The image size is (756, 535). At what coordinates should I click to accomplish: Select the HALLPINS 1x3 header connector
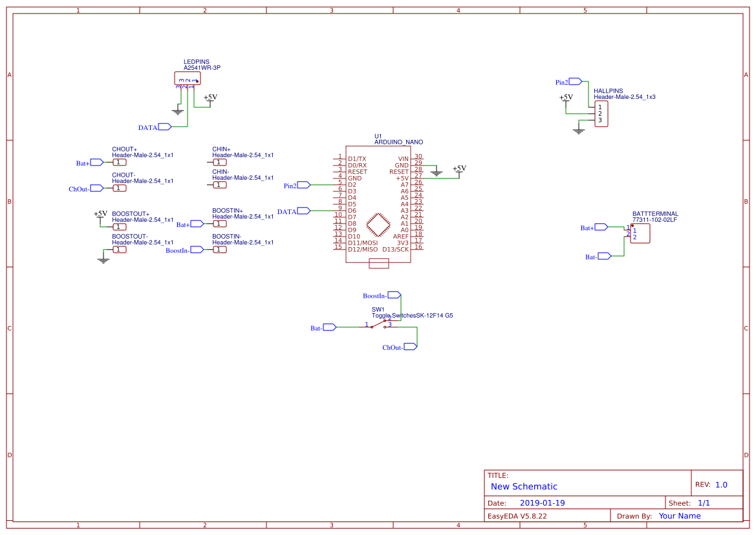(600, 113)
